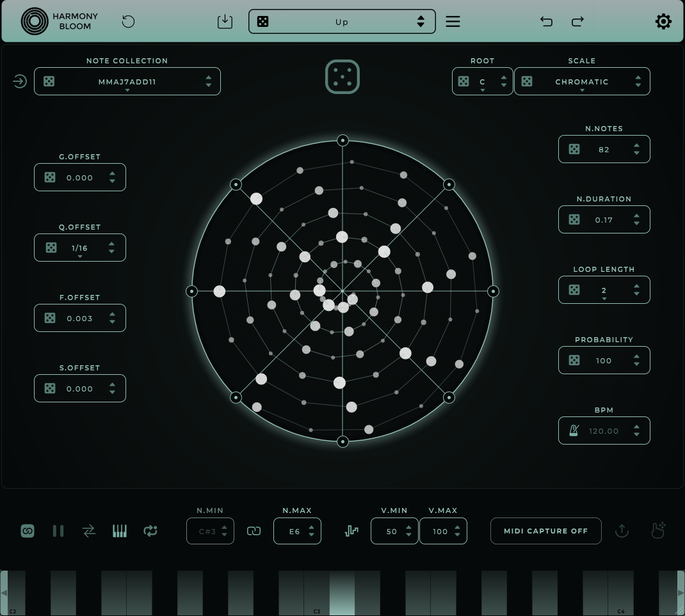Image resolution: width=685 pixels, height=616 pixels.
Task: Click the dice icon next to N.NOTES
Action: (x=574, y=149)
